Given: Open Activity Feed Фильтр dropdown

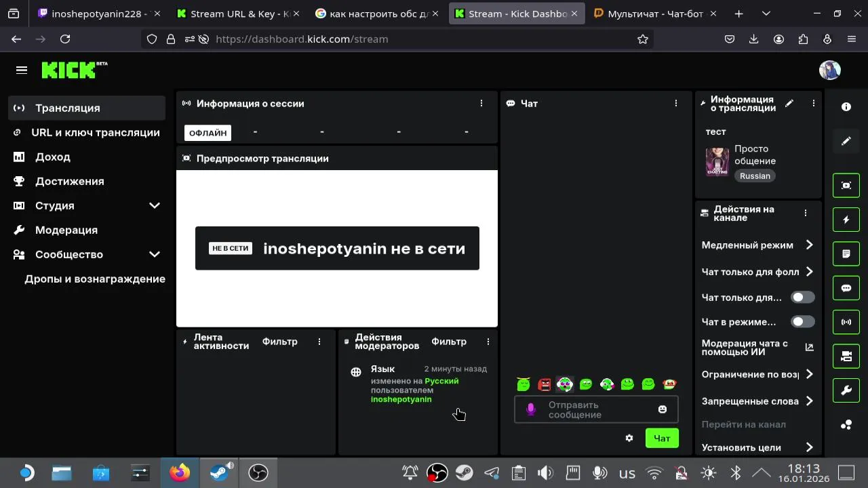Looking at the screenshot, I should 280,342.
